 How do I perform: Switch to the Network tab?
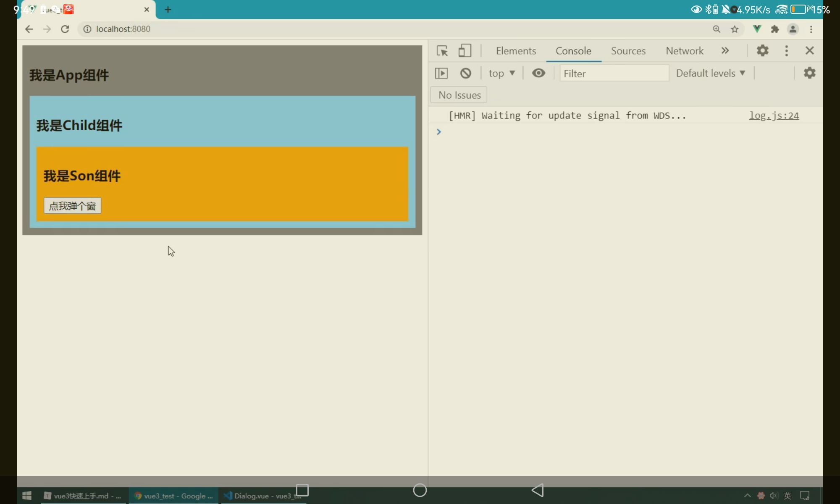point(684,51)
